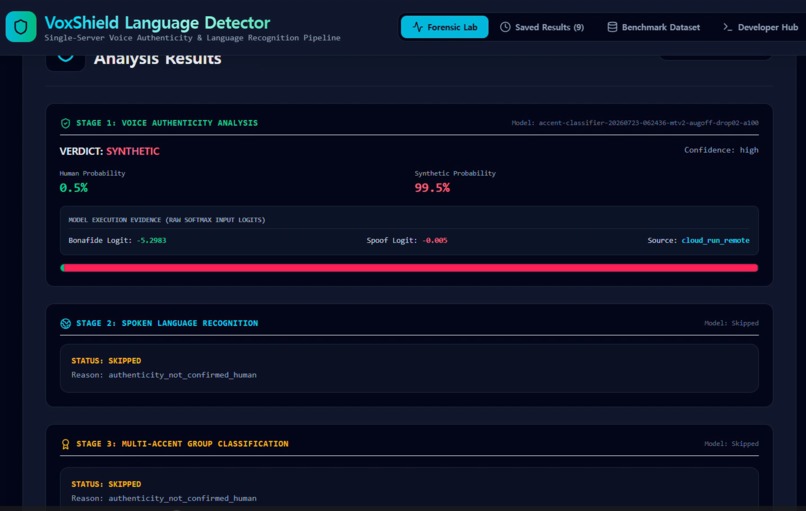This screenshot has width=806, height=511.
Task: Click Model Execution Evidence label
Action: [167, 220]
